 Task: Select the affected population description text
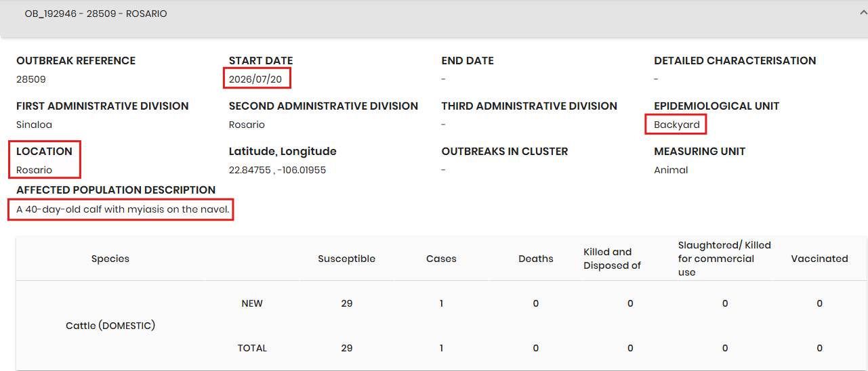123,209
